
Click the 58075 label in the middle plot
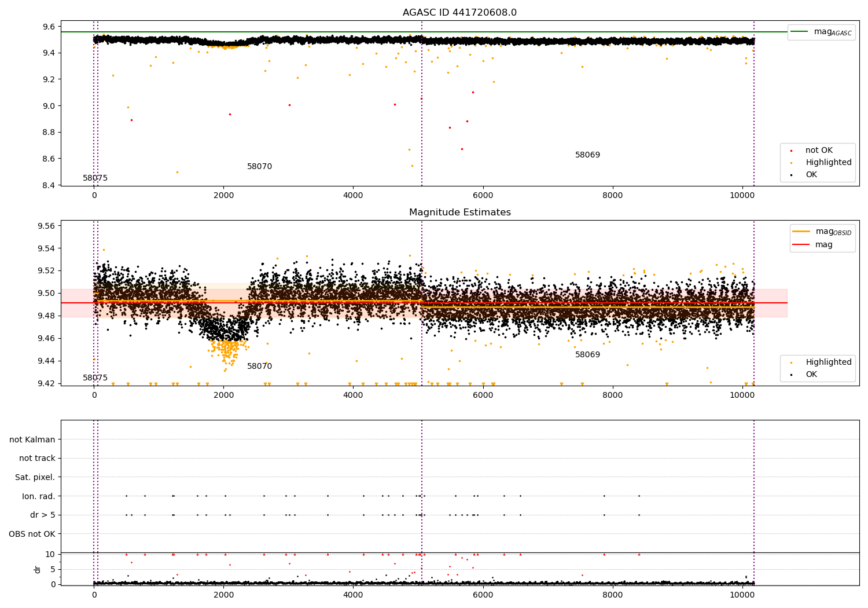pos(95,378)
